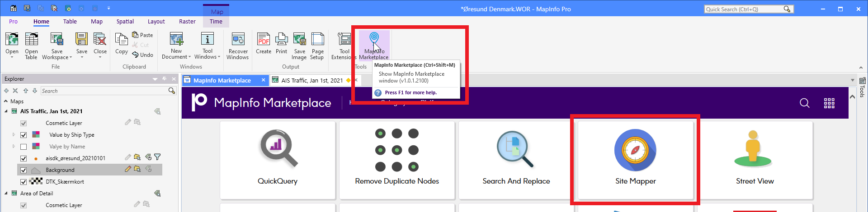Click the map options icon for Area of Detail

coord(157,194)
